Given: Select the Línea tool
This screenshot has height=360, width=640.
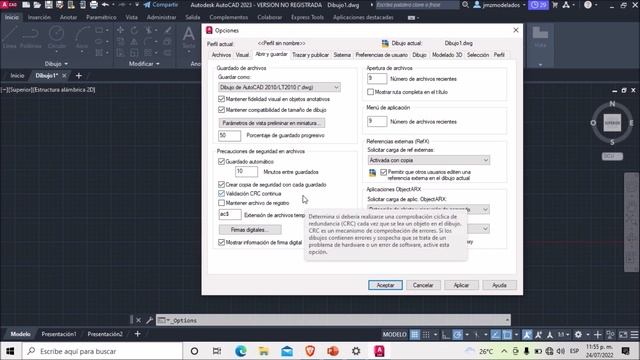Looking at the screenshot, I should (9, 38).
